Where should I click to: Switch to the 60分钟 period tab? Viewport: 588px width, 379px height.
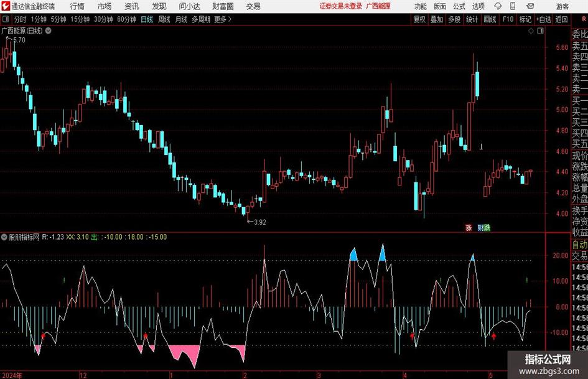point(127,19)
